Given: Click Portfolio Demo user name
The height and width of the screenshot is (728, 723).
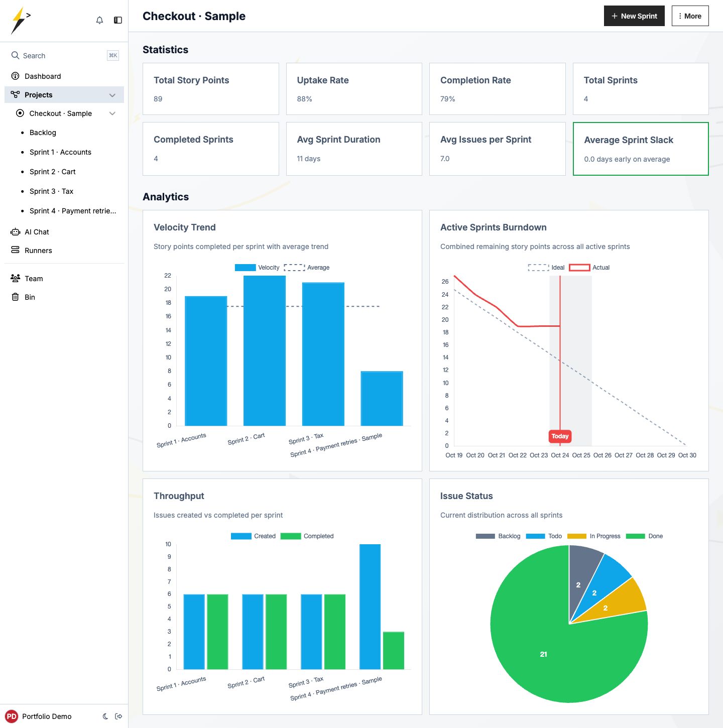Looking at the screenshot, I should point(47,716).
